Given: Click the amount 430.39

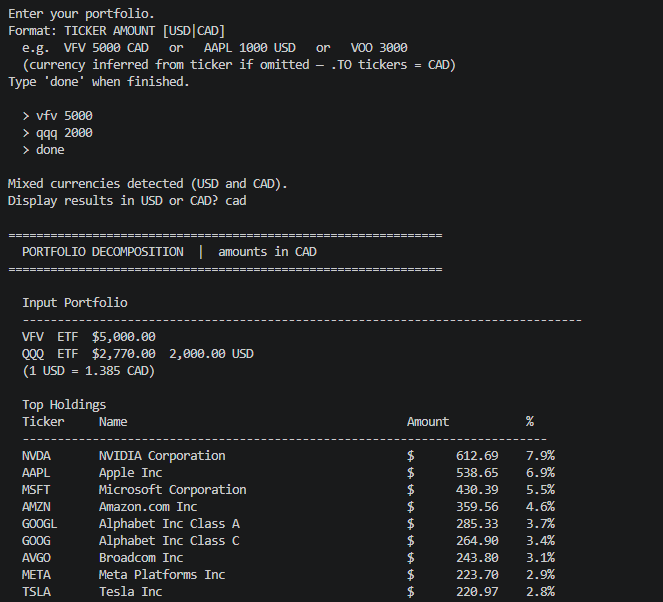Looking at the screenshot, I should coord(477,490).
